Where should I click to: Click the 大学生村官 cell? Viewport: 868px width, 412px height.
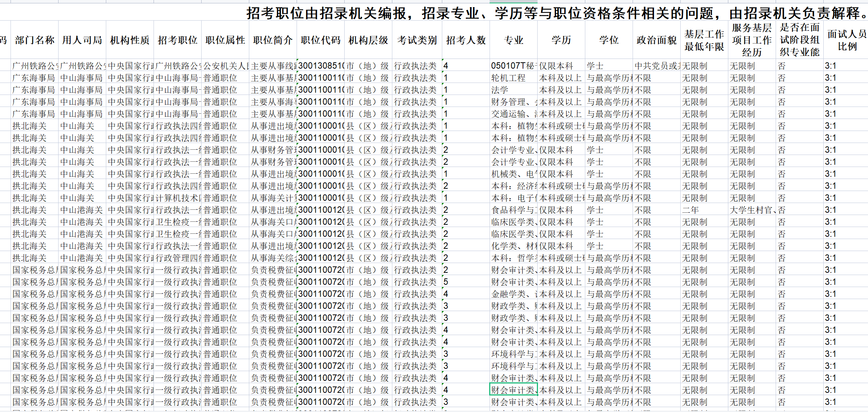752,210
